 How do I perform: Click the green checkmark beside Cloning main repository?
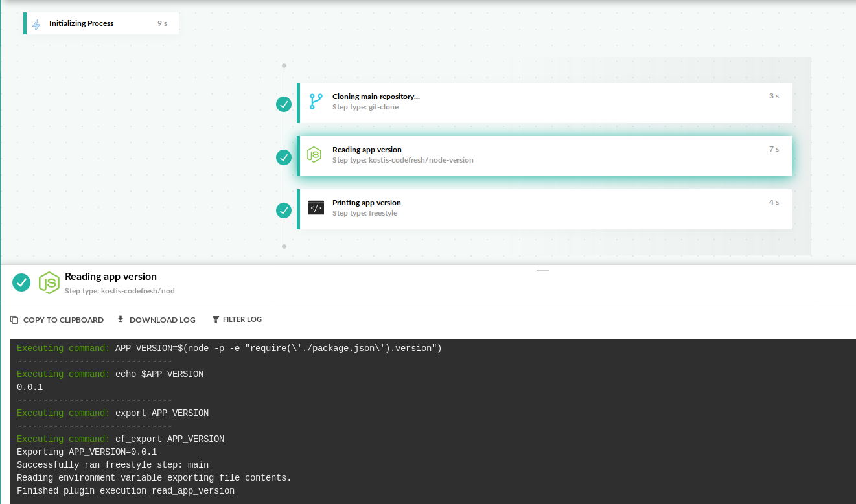[x=284, y=104]
